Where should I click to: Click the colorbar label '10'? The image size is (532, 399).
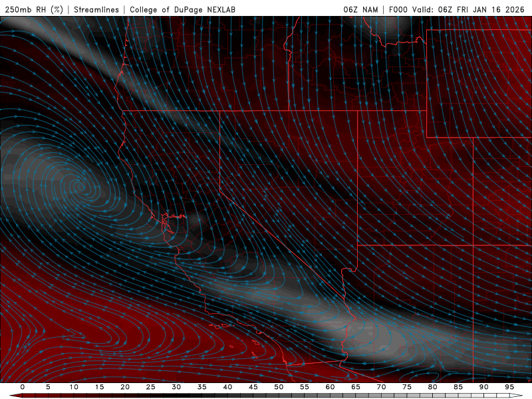(x=74, y=387)
